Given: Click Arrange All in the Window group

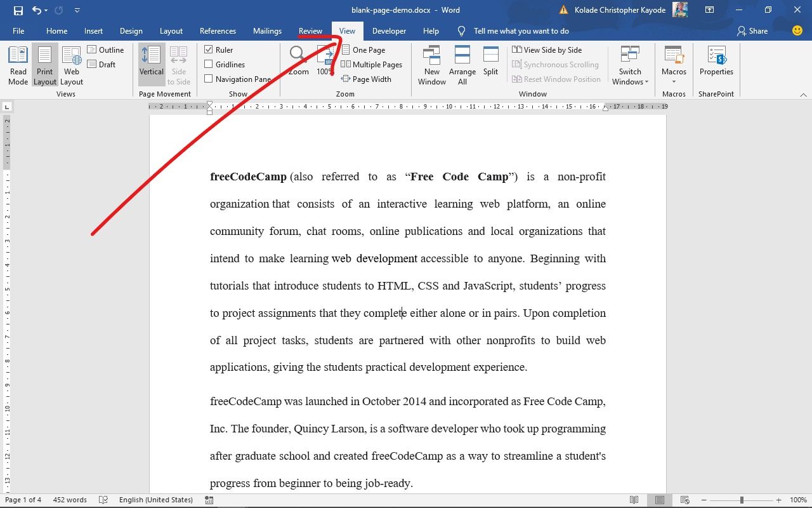Looking at the screenshot, I should coord(462,63).
